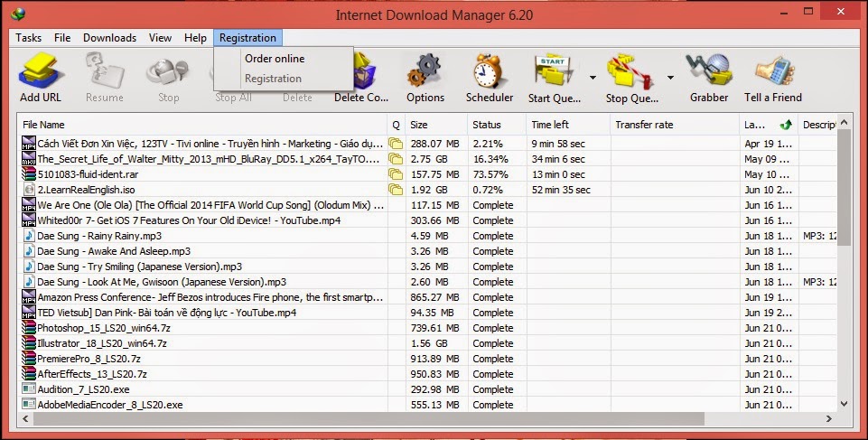Open the Downloads menu
The image size is (868, 440).
click(x=109, y=38)
